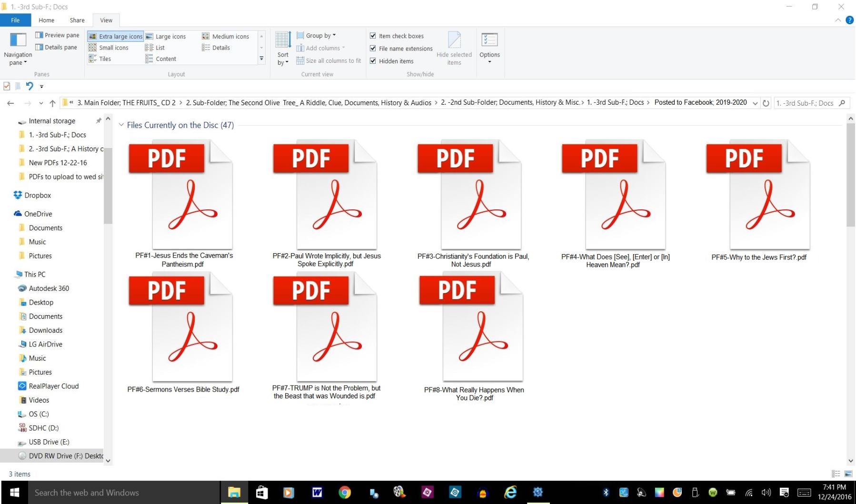Open the File menu tab
The height and width of the screenshot is (504, 856).
pyautogui.click(x=15, y=20)
